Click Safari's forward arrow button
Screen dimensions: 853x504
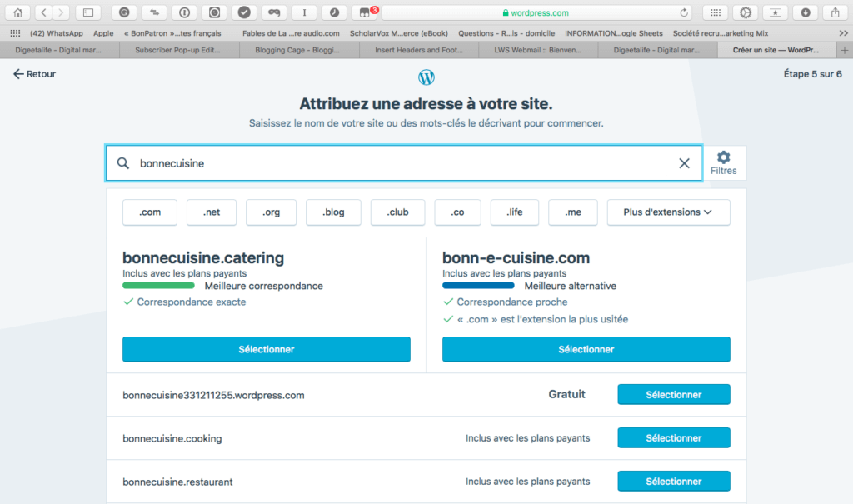pyautogui.click(x=61, y=12)
